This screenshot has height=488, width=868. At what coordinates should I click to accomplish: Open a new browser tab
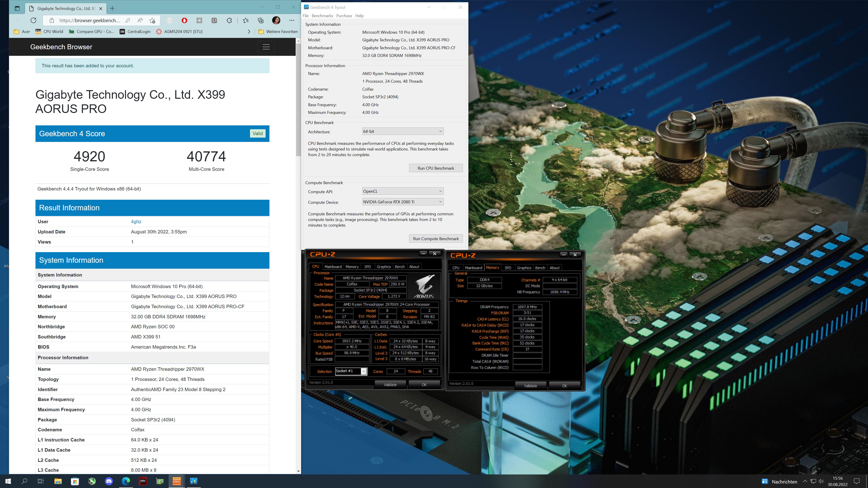coord(112,8)
